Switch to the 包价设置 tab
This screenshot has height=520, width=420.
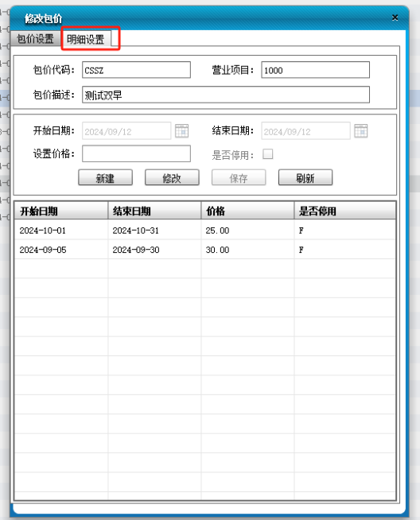35,39
